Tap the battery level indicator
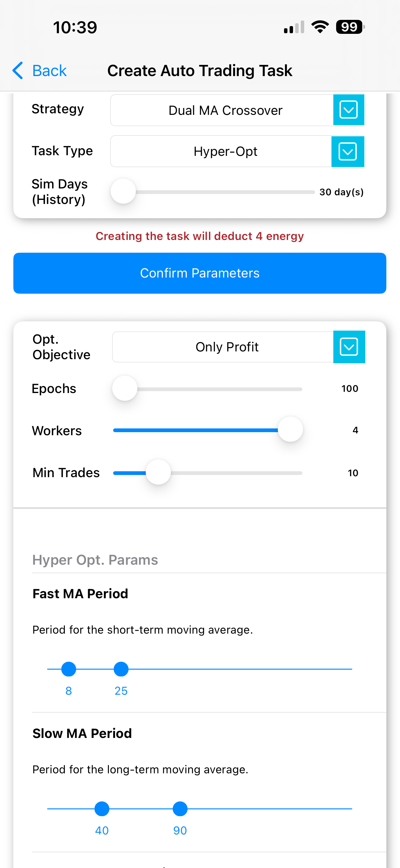 [350, 27]
